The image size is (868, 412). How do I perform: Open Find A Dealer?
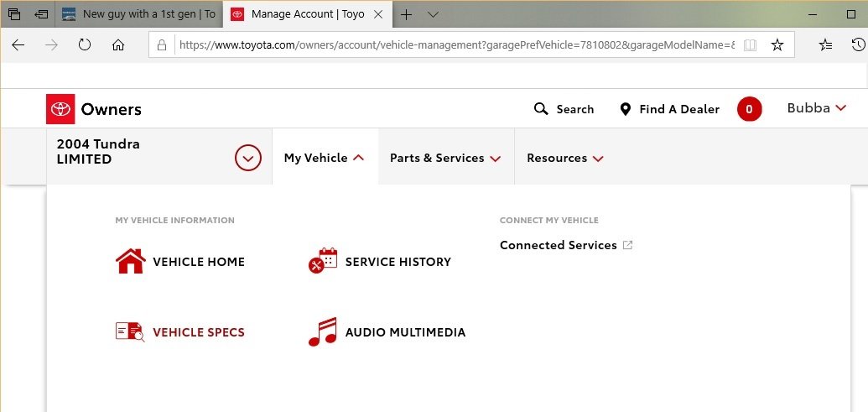tap(679, 110)
